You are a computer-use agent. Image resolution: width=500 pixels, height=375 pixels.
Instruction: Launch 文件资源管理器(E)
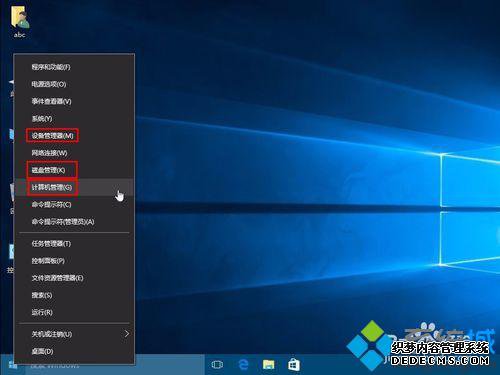74,278
